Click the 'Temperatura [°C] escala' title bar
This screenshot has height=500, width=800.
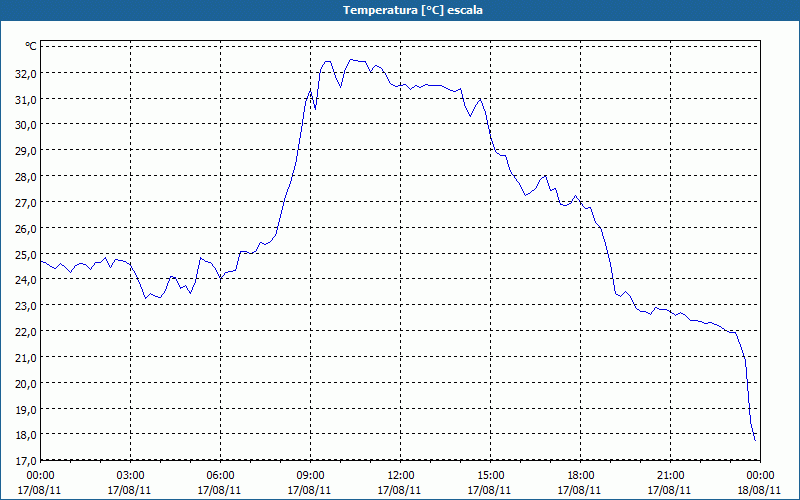(400, 10)
